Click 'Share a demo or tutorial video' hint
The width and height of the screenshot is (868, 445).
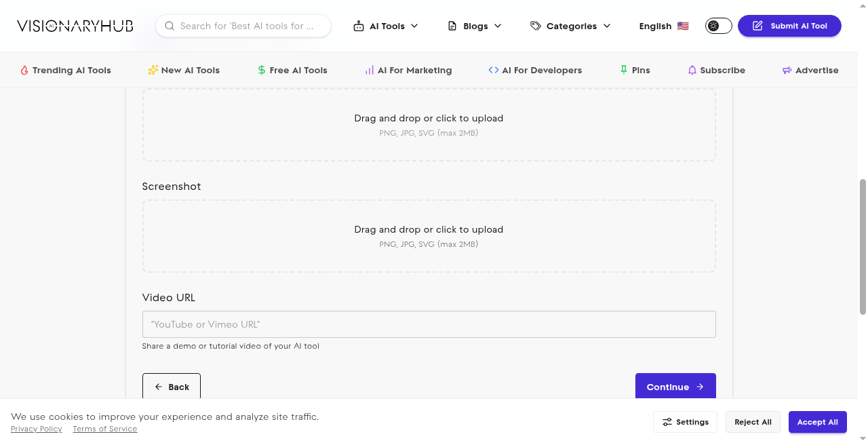[231, 346]
